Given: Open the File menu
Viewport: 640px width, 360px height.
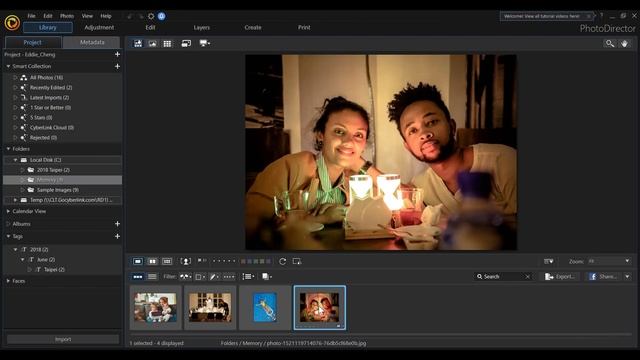Looking at the screenshot, I should (31, 16).
